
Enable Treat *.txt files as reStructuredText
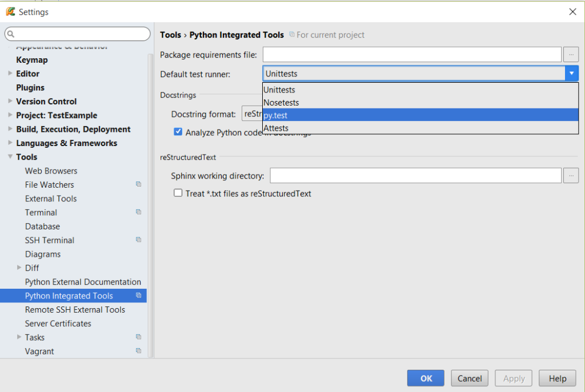point(178,193)
